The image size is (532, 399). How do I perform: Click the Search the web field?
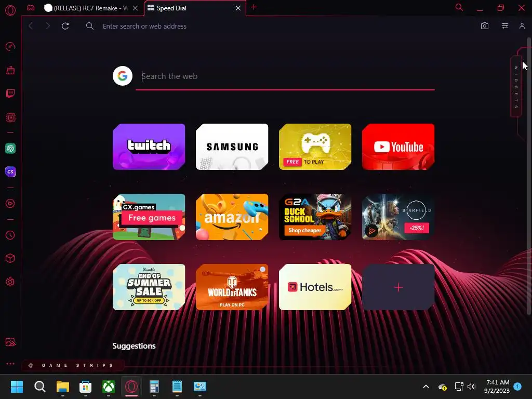point(285,76)
